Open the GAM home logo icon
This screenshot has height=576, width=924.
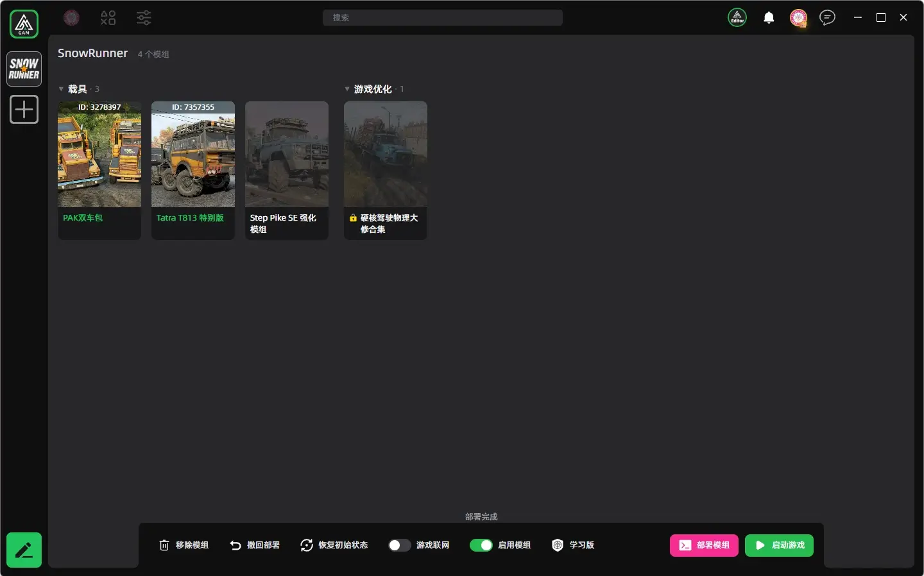tap(24, 24)
